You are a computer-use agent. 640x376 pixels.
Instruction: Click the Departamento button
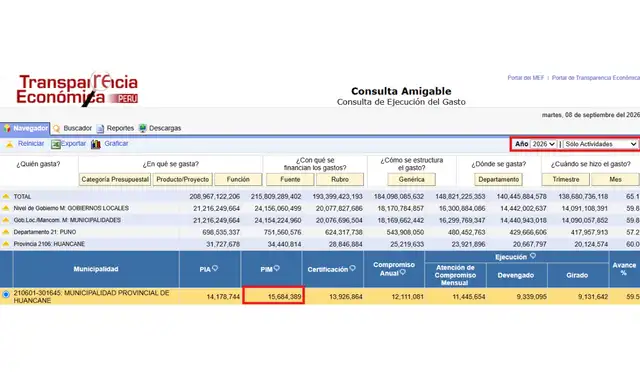pos(498,180)
